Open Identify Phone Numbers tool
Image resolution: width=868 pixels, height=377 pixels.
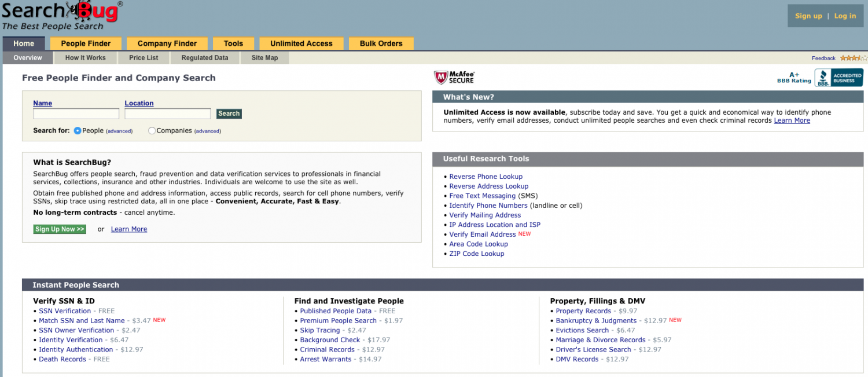(x=488, y=206)
